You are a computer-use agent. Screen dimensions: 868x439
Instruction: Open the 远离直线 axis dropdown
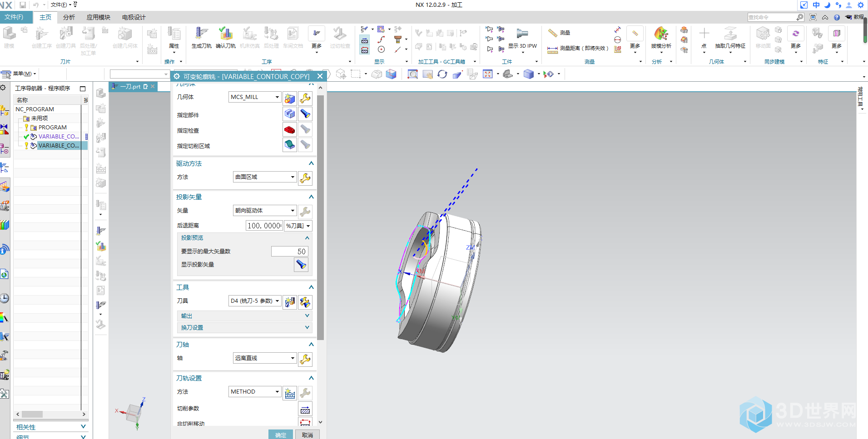293,358
